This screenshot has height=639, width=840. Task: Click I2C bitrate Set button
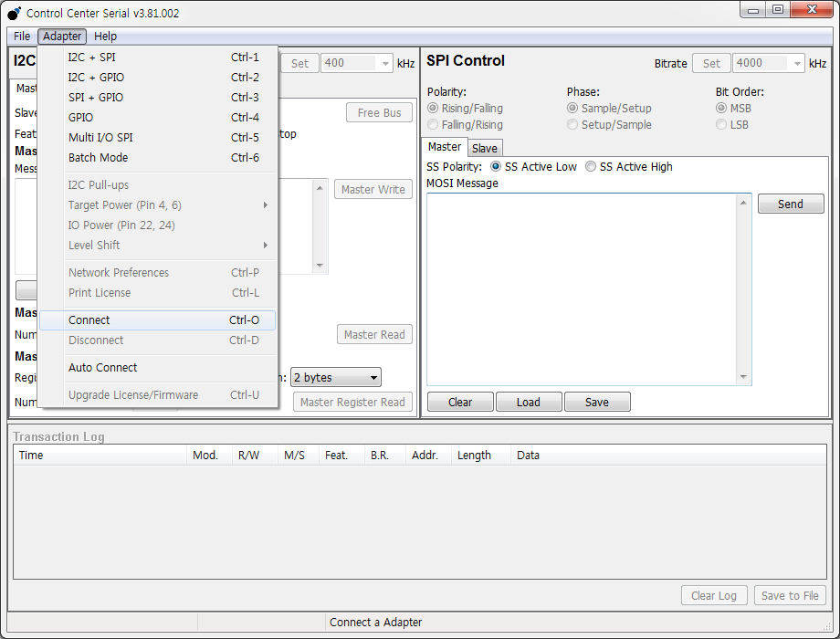click(x=299, y=63)
